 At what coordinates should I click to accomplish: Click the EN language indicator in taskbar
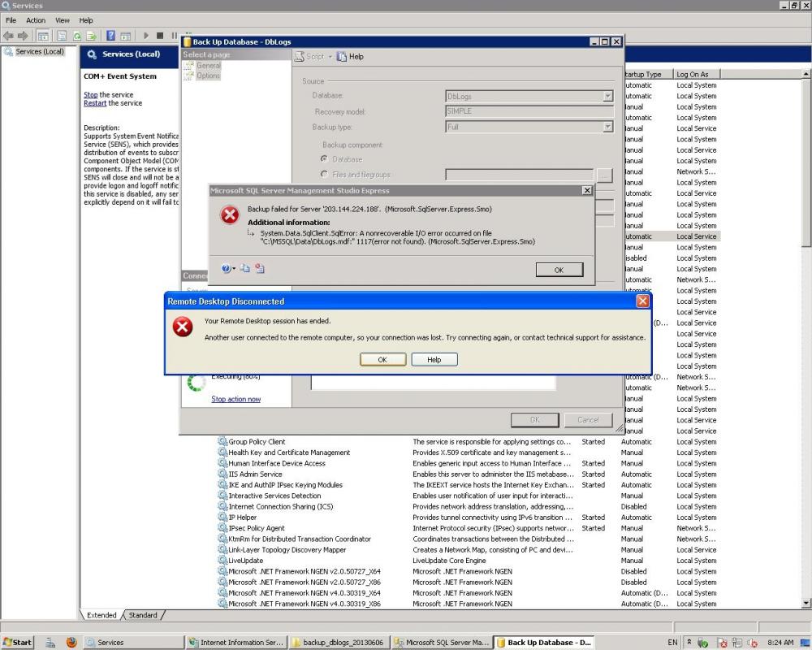click(672, 642)
